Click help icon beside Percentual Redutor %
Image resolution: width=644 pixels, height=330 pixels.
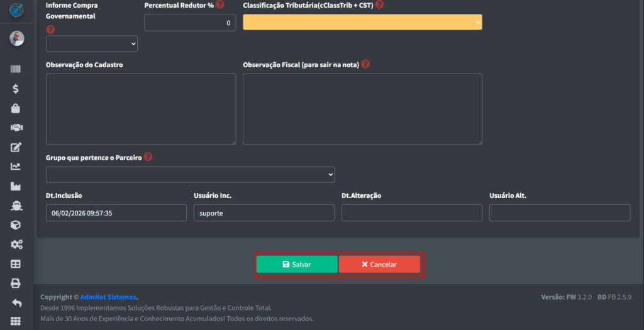pyautogui.click(x=219, y=5)
